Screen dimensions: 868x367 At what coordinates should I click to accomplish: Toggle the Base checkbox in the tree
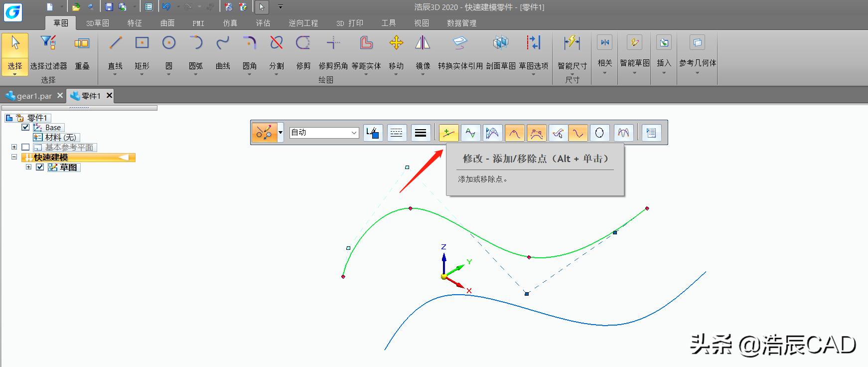click(x=25, y=127)
